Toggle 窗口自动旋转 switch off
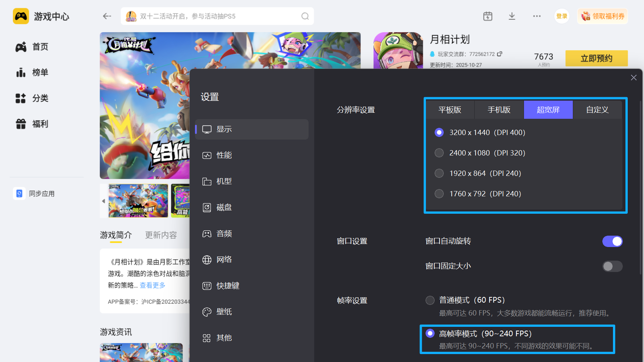This screenshot has width=644, height=362. (612, 241)
